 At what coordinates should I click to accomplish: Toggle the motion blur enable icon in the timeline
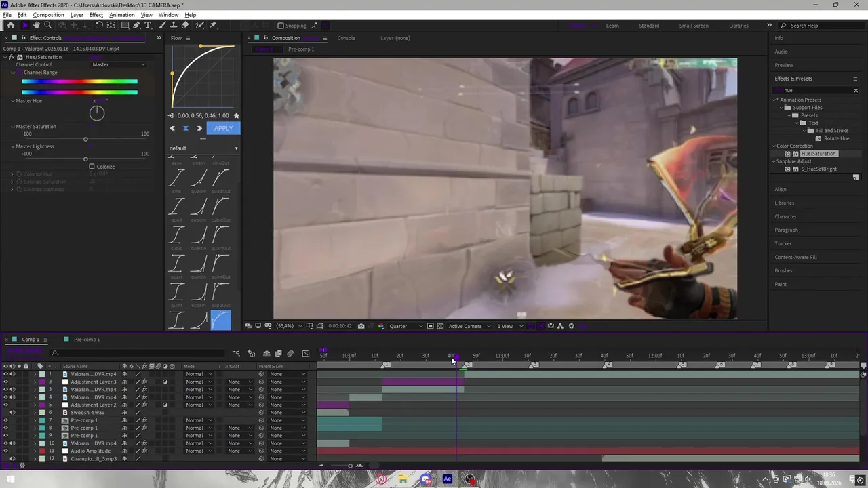pos(290,353)
